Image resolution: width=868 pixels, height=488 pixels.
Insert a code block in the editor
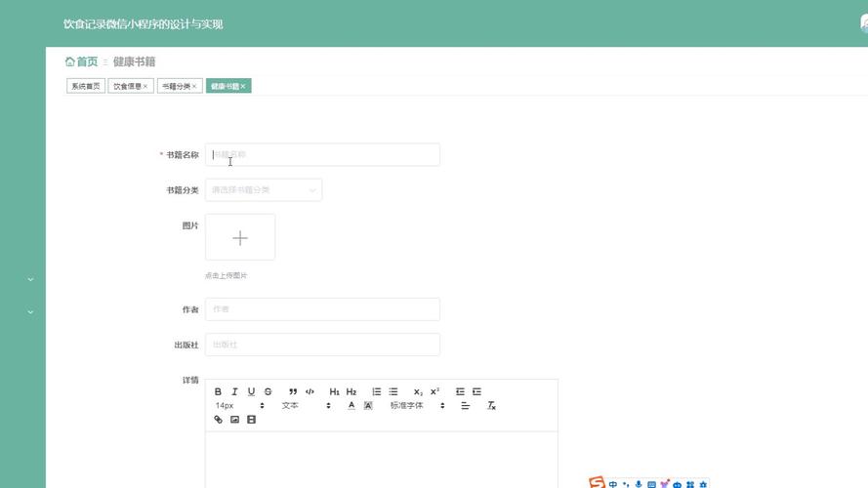pos(310,391)
